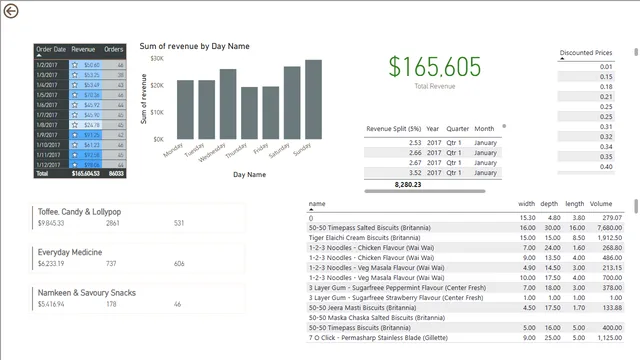Click the star icon in the 1/10/2017 row
640x360 pixels.
(x=75, y=145)
